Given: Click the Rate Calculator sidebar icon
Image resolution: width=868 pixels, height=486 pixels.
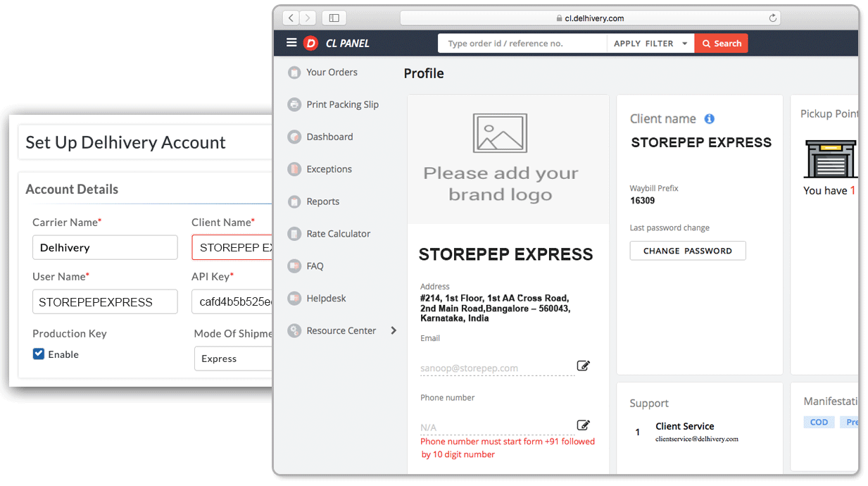Looking at the screenshot, I should pyautogui.click(x=294, y=234).
